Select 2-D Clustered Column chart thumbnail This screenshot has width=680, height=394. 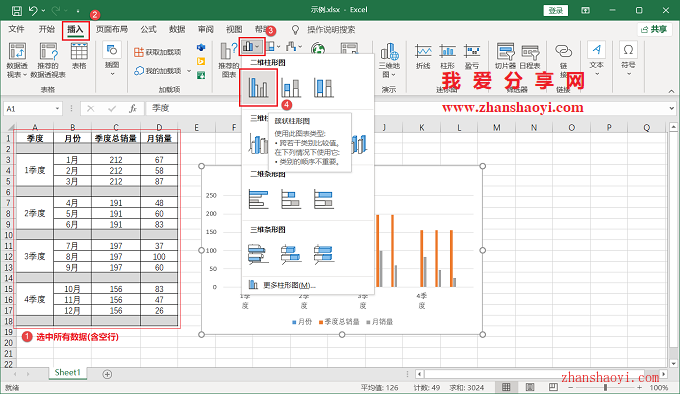click(258, 88)
